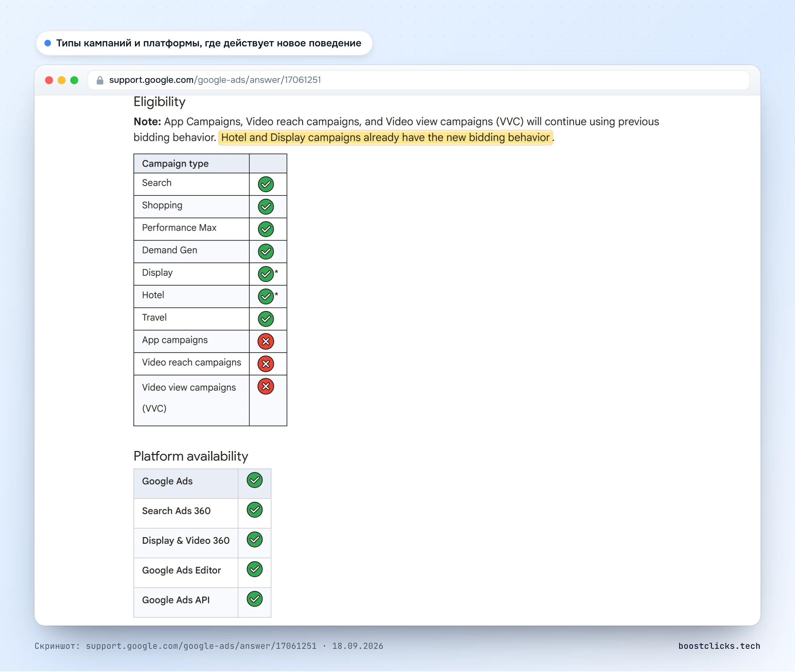Viewport: 795px width, 672px height.
Task: Select the "Shopping" campaign type cell
Action: pyautogui.click(x=191, y=207)
